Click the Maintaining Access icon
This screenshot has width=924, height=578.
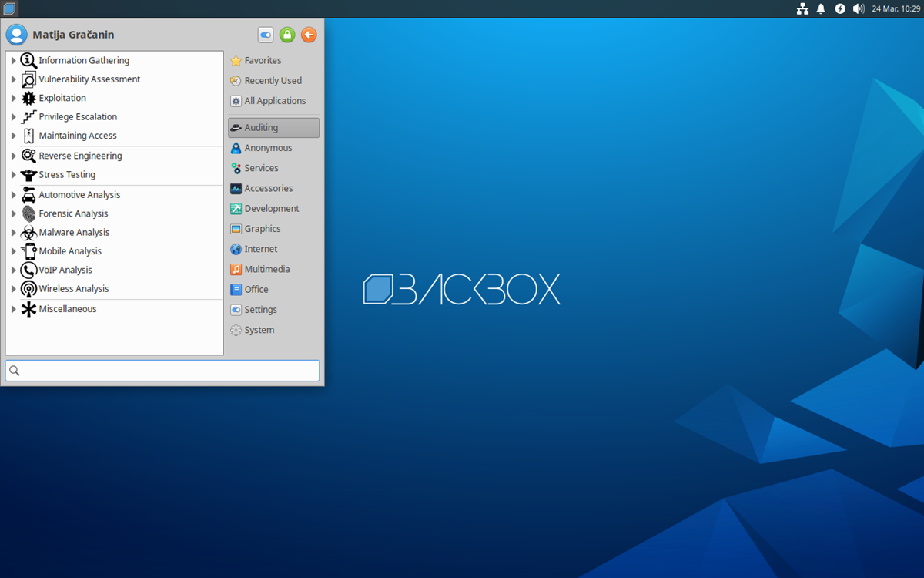(28, 135)
